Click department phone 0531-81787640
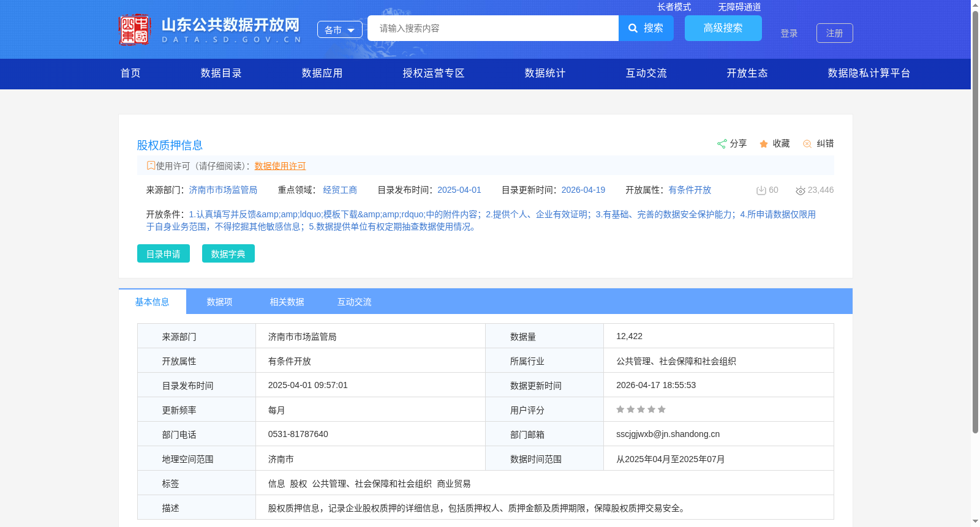The image size is (980, 527). pyautogui.click(x=298, y=434)
